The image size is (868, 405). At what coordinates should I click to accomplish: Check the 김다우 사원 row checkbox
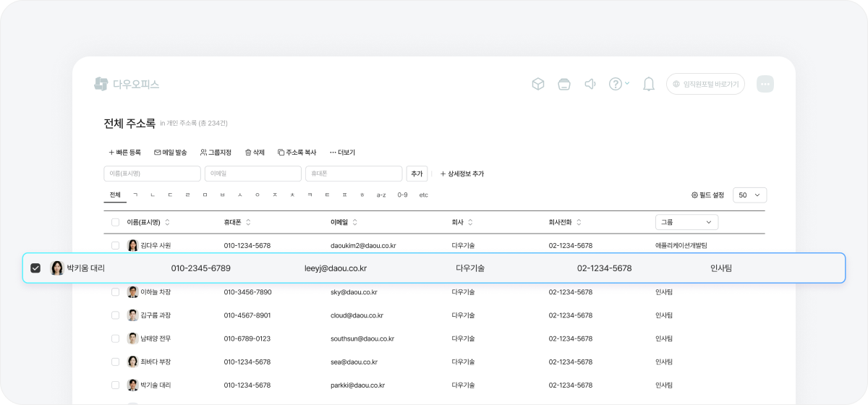tap(115, 246)
